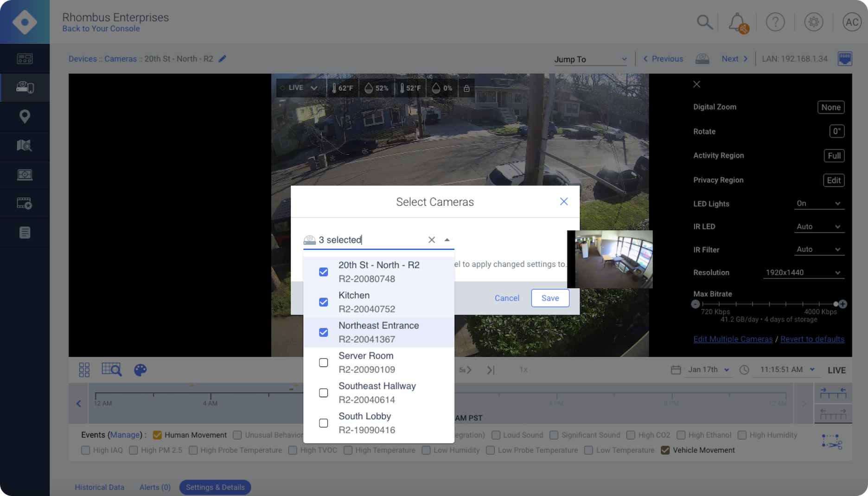868x496 pixels.
Task: Check the Server Room camera checkbox
Action: click(324, 362)
